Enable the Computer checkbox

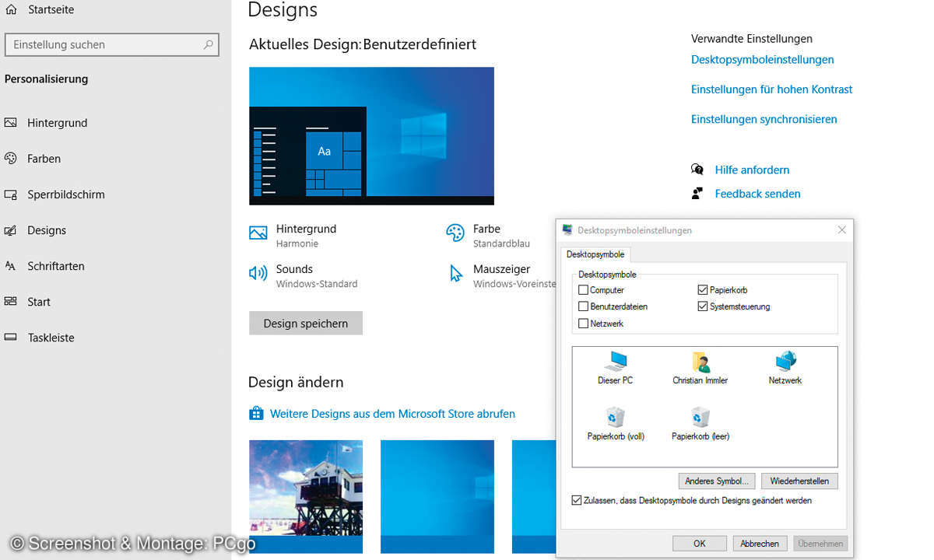point(584,290)
